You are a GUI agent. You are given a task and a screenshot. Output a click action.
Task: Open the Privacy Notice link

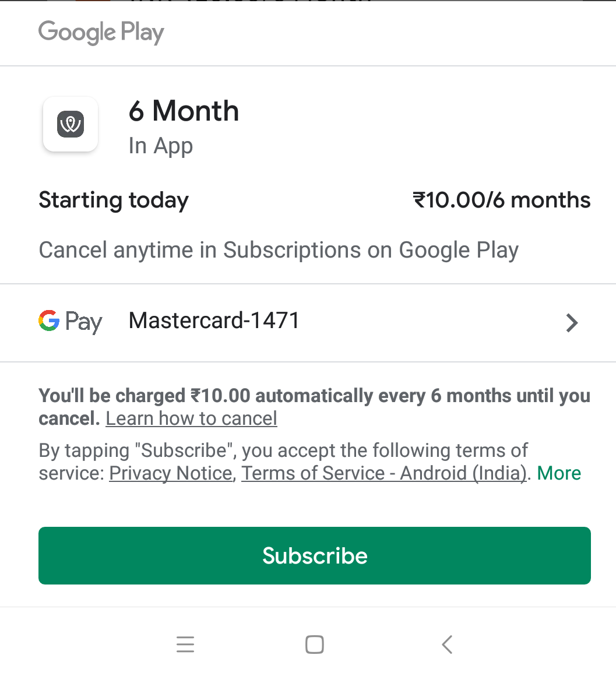pyautogui.click(x=171, y=473)
